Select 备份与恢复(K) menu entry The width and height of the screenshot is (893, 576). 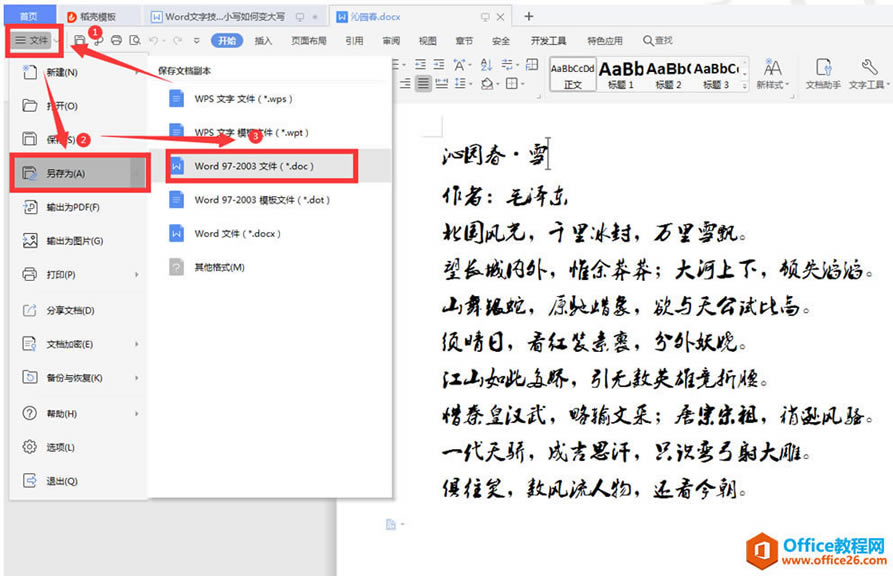coord(79,378)
